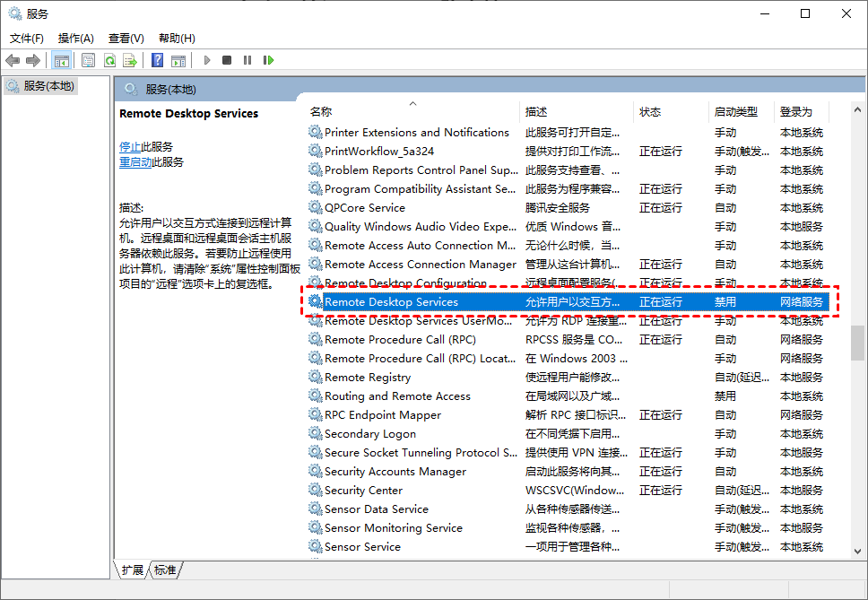The image size is (868, 600).
Task: Open the 查看 menu
Action: coord(126,38)
